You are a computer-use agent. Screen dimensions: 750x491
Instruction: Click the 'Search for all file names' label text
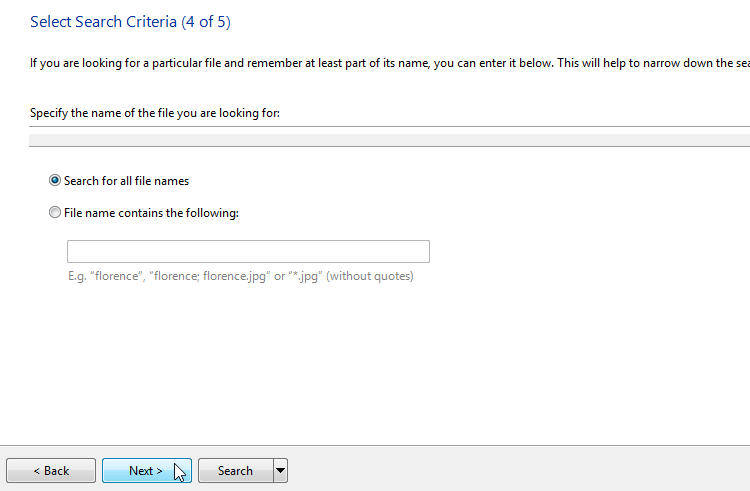126,181
